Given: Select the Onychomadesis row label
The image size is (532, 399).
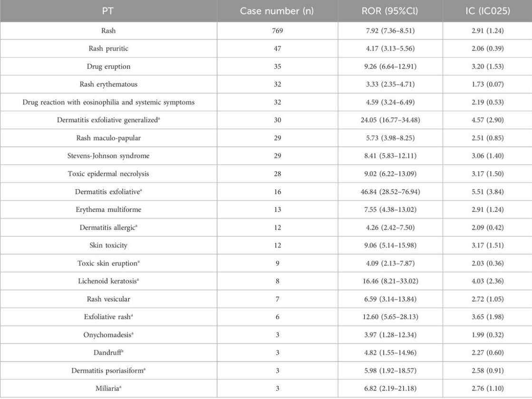Looking at the screenshot, I should pos(108,335).
